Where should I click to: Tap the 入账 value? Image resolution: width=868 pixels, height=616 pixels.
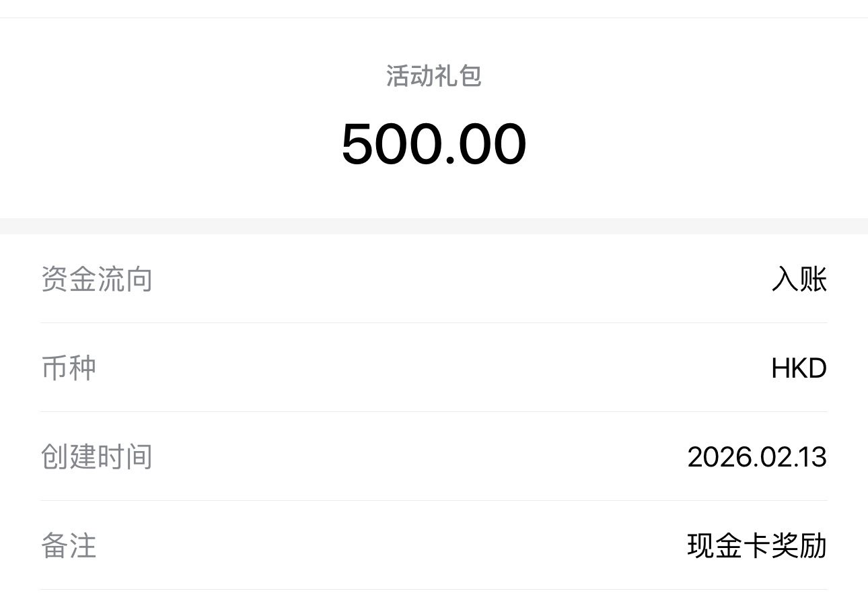[799, 279]
